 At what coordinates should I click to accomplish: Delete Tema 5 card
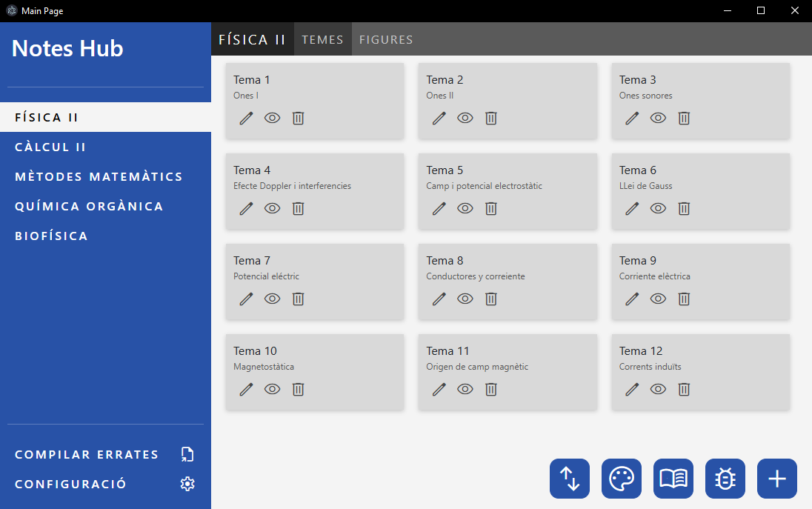click(x=491, y=209)
